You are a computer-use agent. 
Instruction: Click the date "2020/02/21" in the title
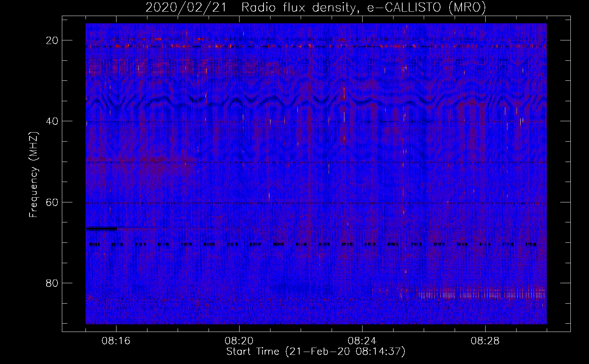click(x=186, y=7)
